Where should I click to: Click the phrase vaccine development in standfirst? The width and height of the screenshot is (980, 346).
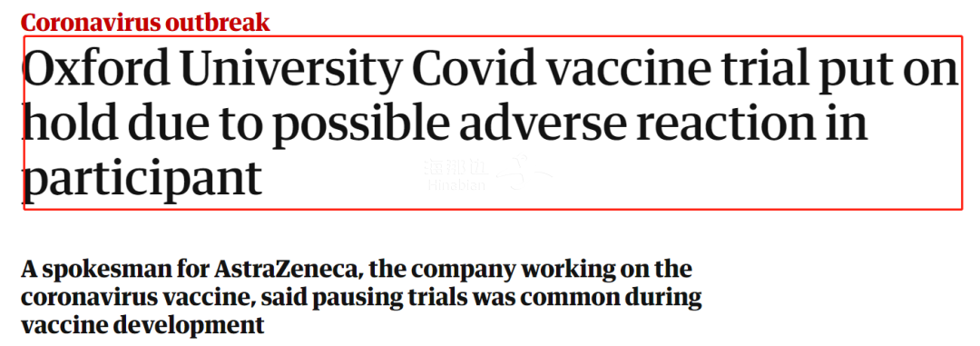142,326
